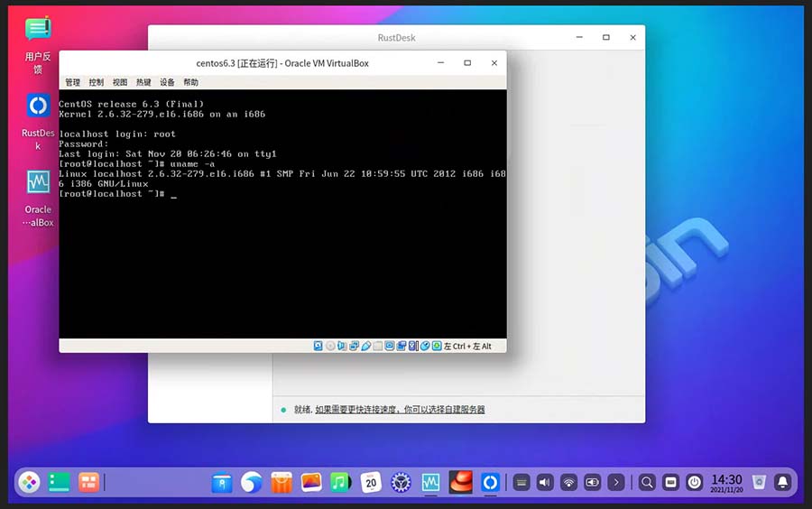Image resolution: width=812 pixels, height=509 pixels.
Task: Open the file manager from the dock
Action: coord(222,483)
